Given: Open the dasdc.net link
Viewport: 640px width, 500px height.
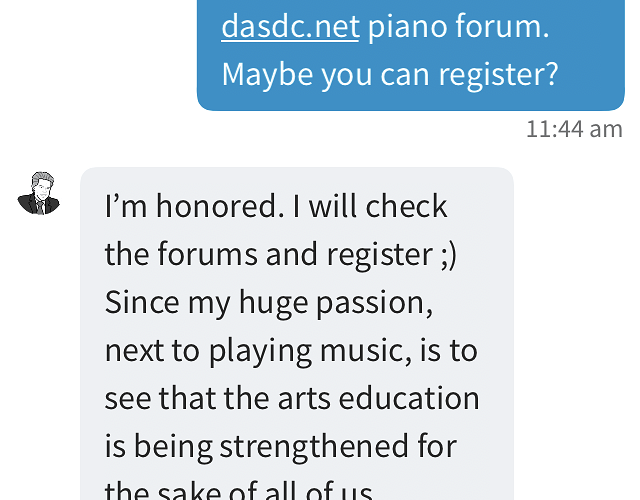Looking at the screenshot, I should [x=290, y=27].
